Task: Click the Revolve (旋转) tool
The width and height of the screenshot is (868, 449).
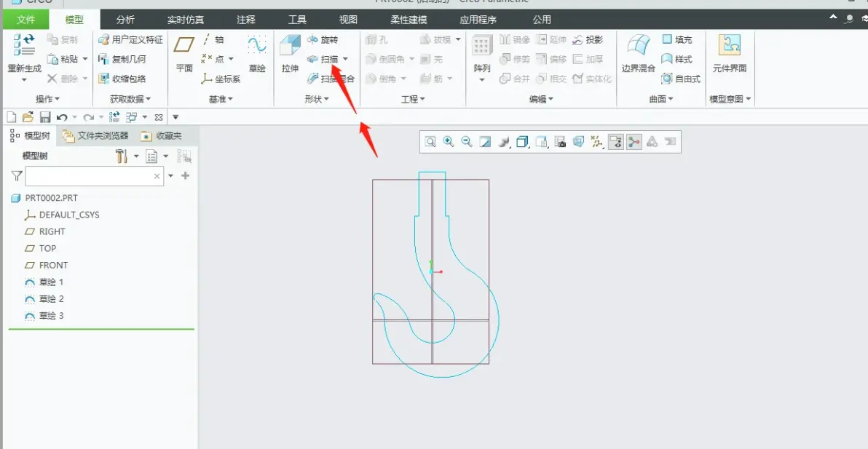Action: [322, 40]
